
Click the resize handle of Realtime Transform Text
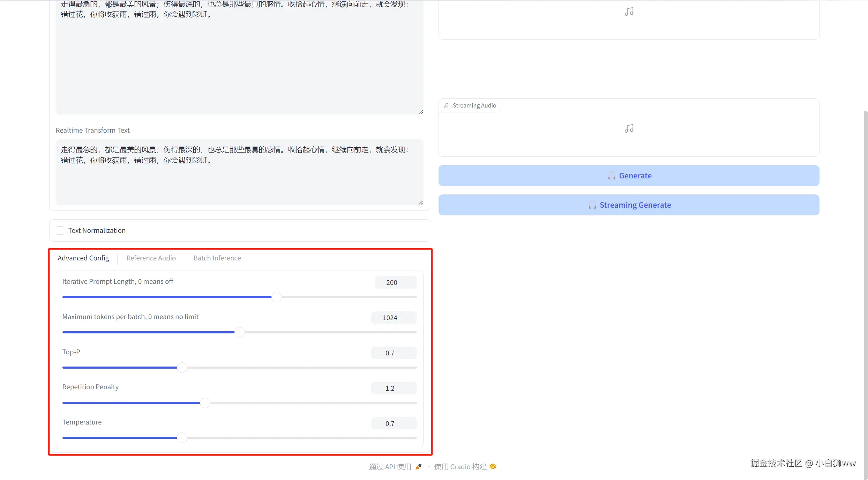click(421, 203)
